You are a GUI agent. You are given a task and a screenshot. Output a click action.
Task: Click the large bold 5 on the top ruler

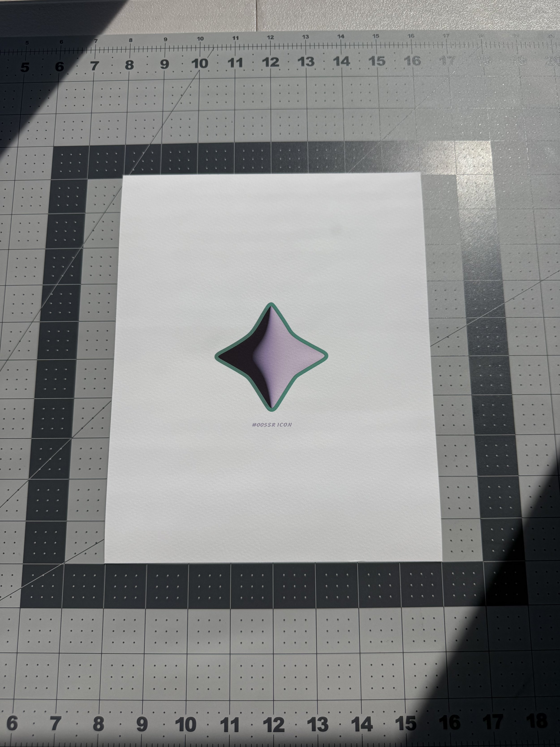click(x=25, y=67)
